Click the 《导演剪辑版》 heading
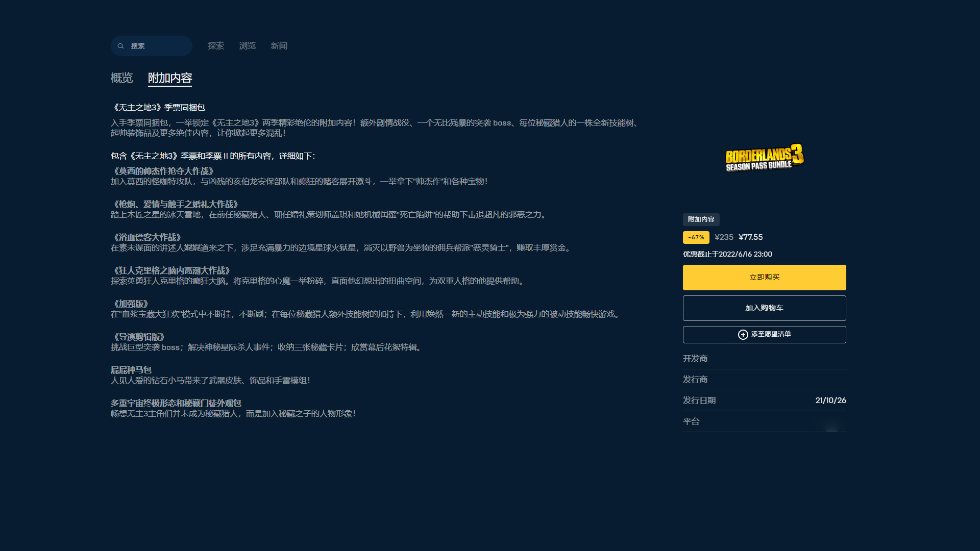 coord(138,337)
